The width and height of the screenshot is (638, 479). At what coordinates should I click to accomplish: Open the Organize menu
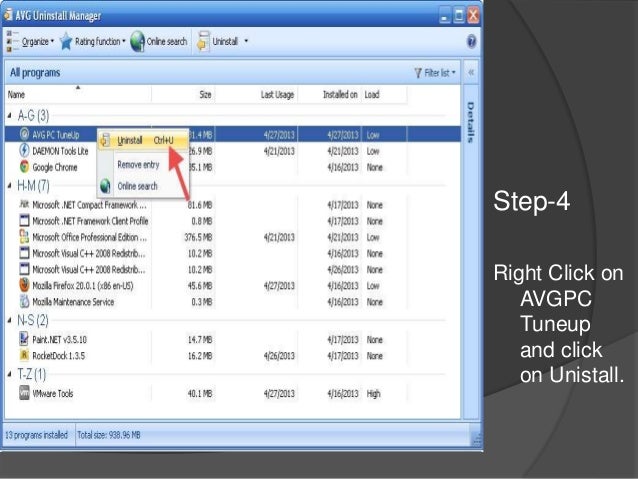tap(38, 42)
